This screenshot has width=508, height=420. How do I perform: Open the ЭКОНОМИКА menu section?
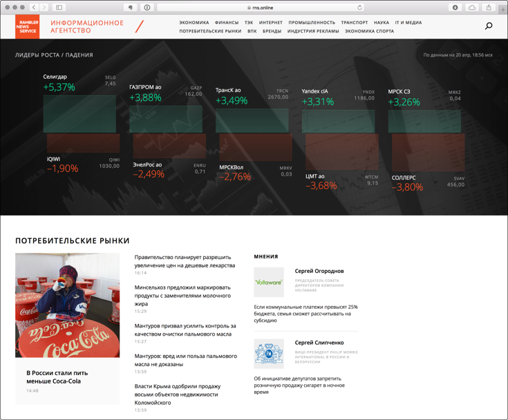coord(194,23)
